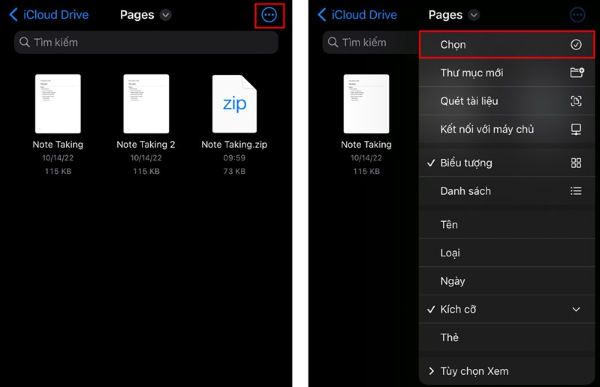The image size is (600, 387).
Task: Click the Note Taking 2 file name
Action: coord(146,145)
